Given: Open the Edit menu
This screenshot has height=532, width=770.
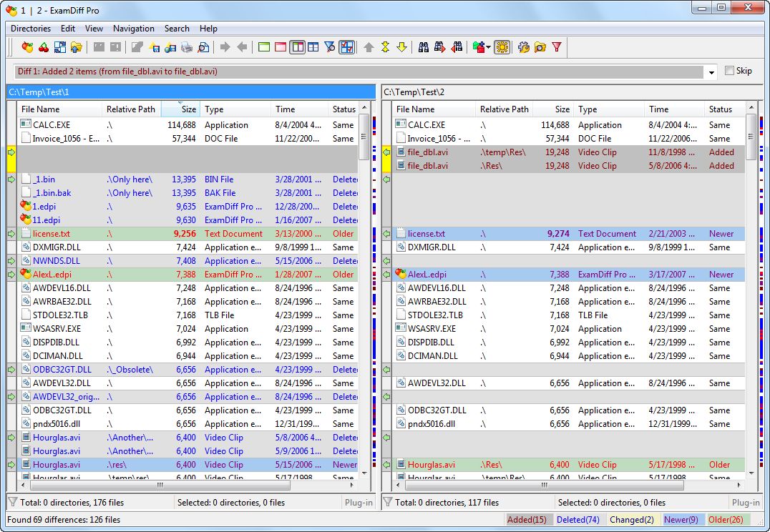Looking at the screenshot, I should coord(68,29).
